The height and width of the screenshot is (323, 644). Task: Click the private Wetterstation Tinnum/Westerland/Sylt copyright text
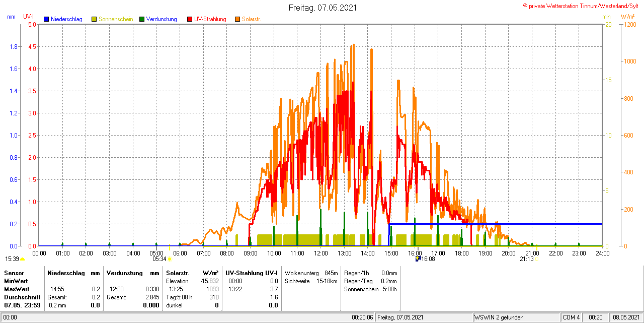(581, 6)
